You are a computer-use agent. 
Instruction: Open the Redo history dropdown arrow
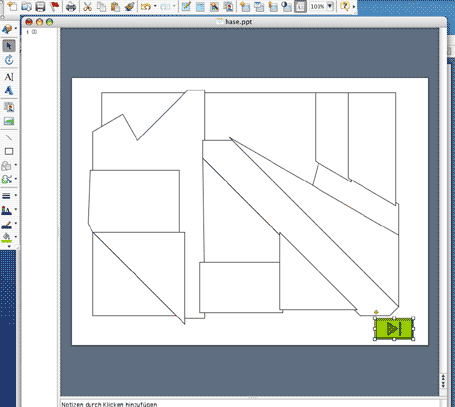[x=174, y=6]
